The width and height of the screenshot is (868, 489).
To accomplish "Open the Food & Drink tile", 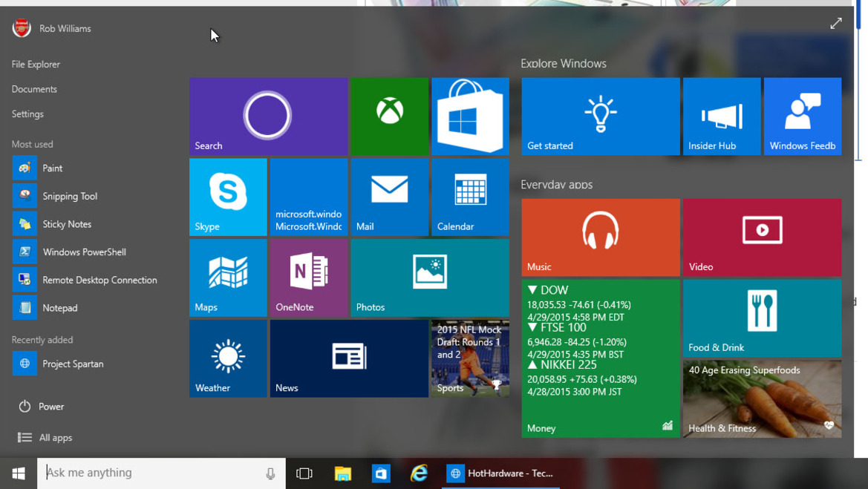I will (763, 318).
